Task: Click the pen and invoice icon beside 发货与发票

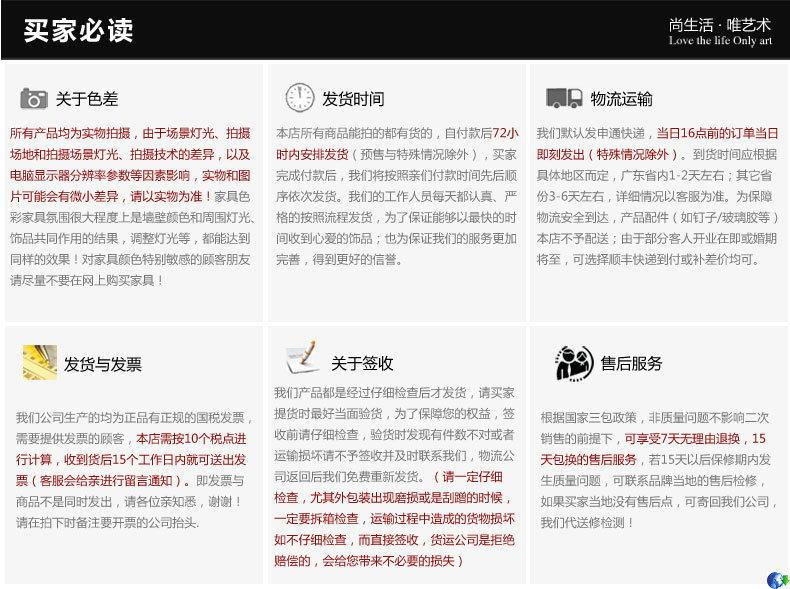Action: (x=40, y=362)
